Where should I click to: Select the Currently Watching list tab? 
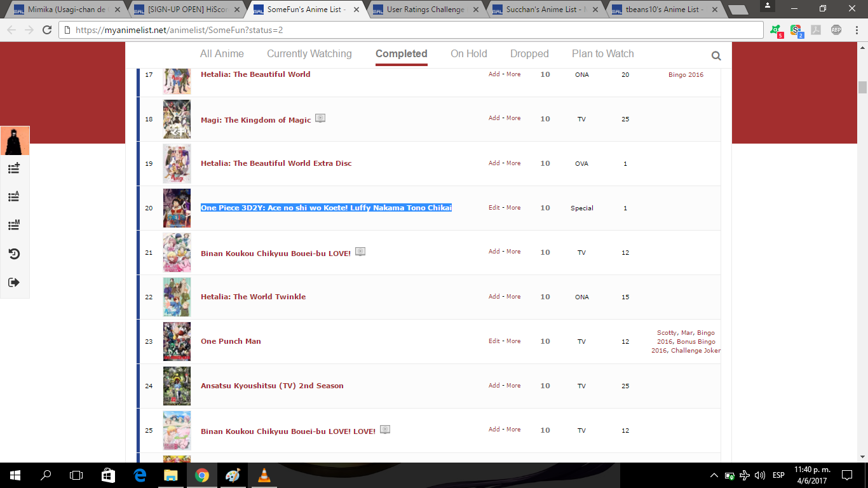pos(309,54)
